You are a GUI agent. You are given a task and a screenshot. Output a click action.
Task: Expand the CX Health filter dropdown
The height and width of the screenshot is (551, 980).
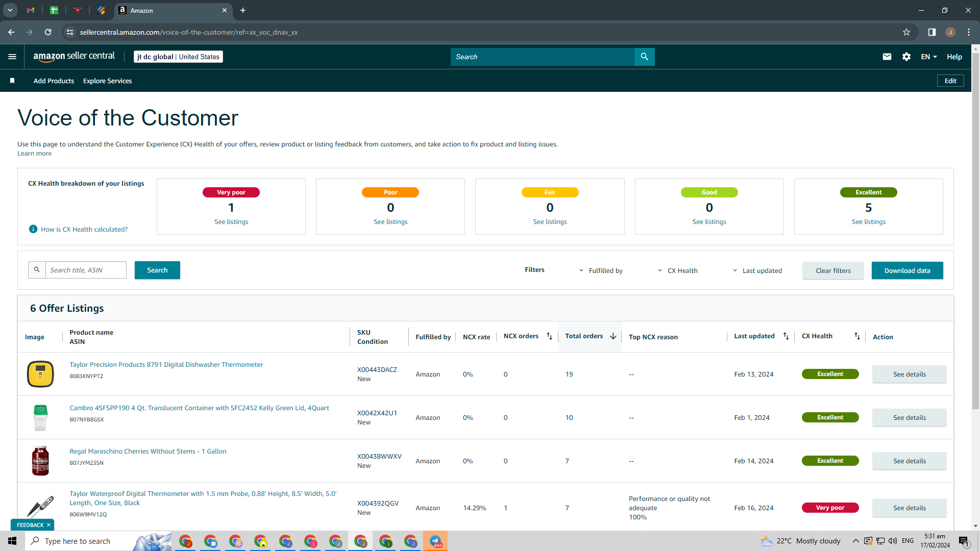(677, 270)
